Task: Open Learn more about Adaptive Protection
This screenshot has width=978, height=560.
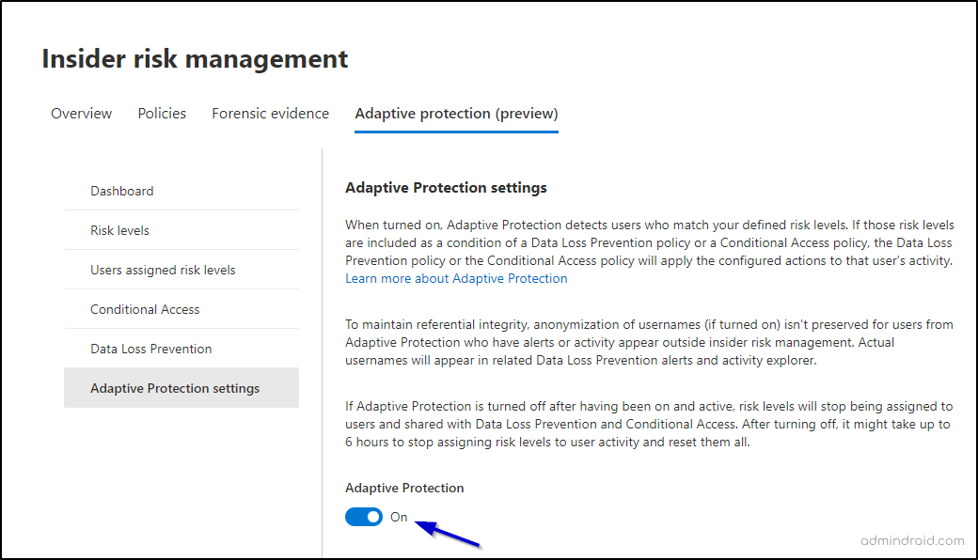Action: pyautogui.click(x=456, y=278)
